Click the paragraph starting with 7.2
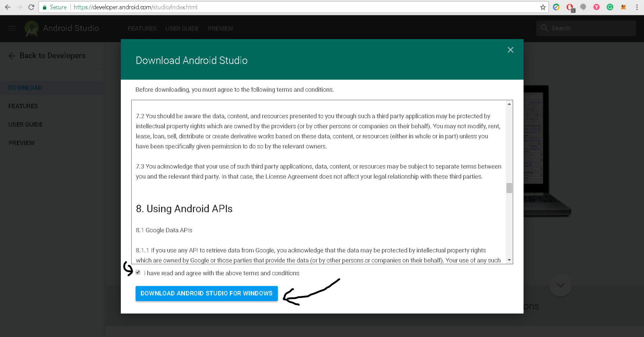The height and width of the screenshot is (337, 644). pos(318,131)
